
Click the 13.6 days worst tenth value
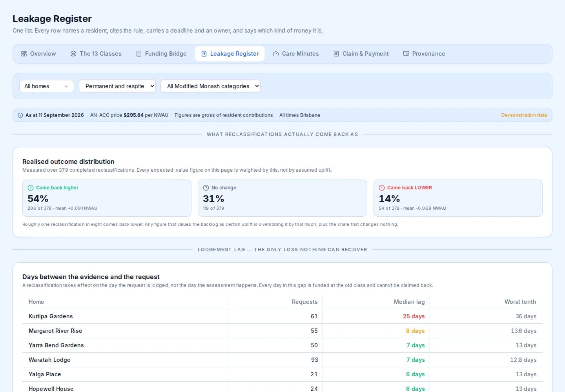(524, 331)
